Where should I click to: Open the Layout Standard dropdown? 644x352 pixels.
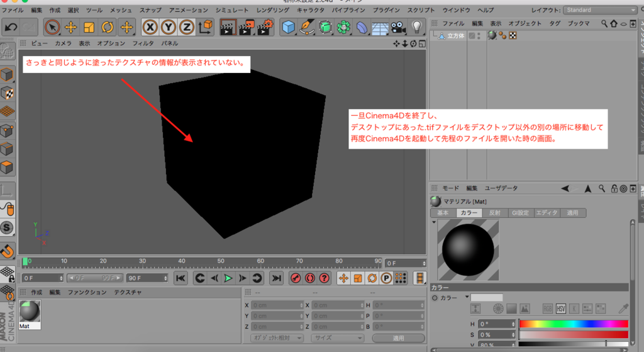click(599, 10)
